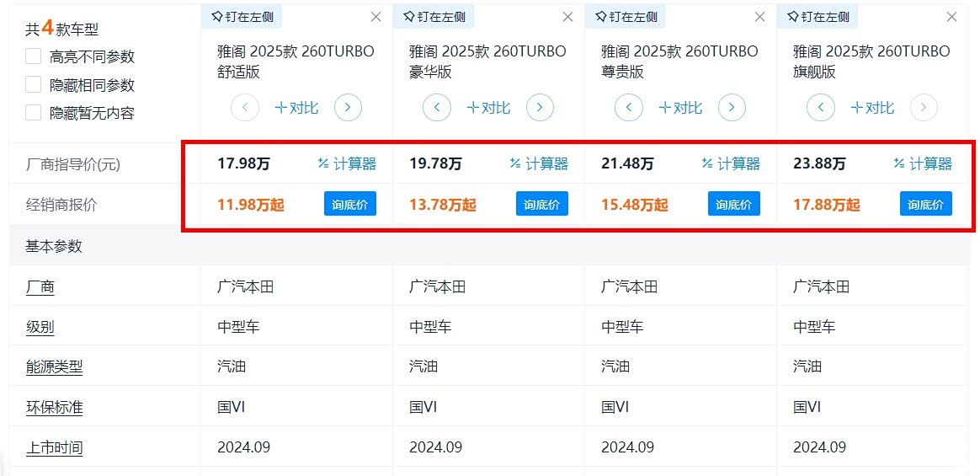Click the 能源类型 parameter label

pyautogui.click(x=55, y=367)
